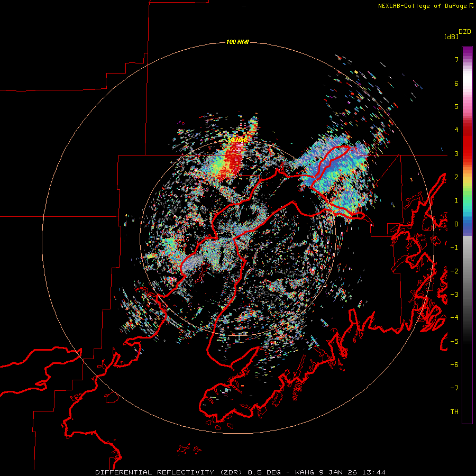Viewport: 476px width, 476px height.
Task: Click the 50 NMI range ring label
Action: tap(237, 140)
